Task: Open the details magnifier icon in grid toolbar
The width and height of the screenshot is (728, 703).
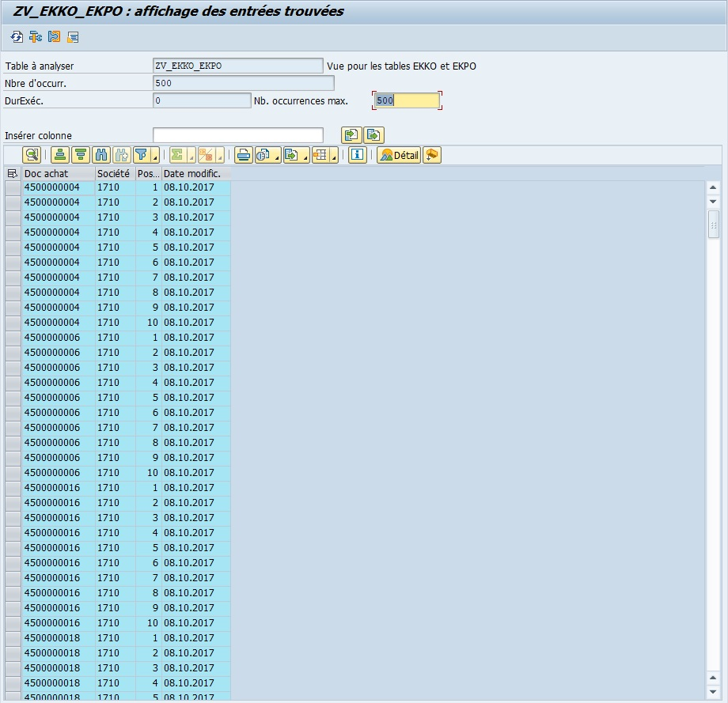Action: pyautogui.click(x=31, y=155)
